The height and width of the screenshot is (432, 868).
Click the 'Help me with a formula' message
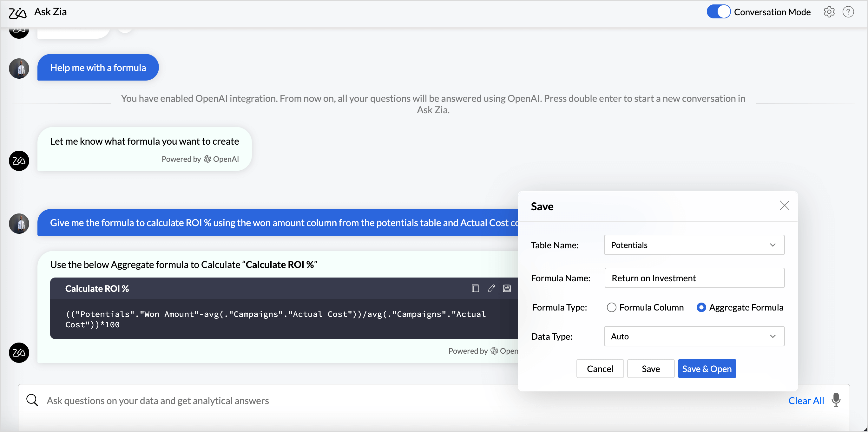[98, 67]
